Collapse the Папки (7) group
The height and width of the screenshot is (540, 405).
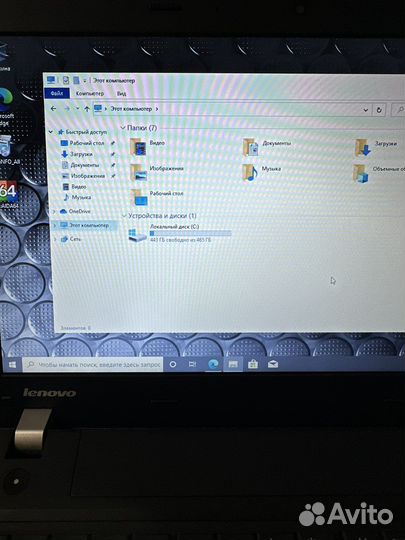coord(123,128)
